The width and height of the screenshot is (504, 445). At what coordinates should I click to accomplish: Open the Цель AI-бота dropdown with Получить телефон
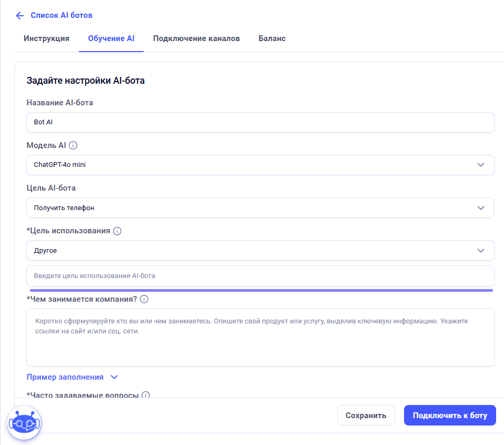[x=260, y=208]
